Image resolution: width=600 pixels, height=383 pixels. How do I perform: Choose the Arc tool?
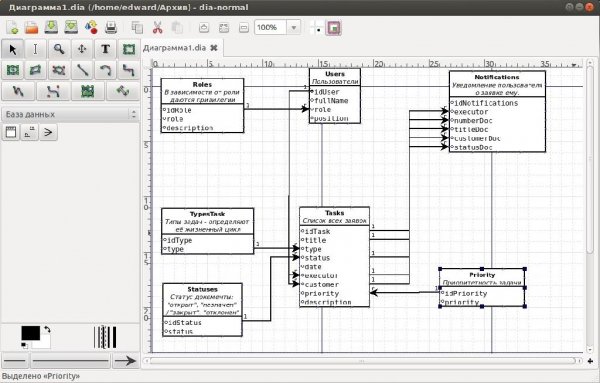106,70
